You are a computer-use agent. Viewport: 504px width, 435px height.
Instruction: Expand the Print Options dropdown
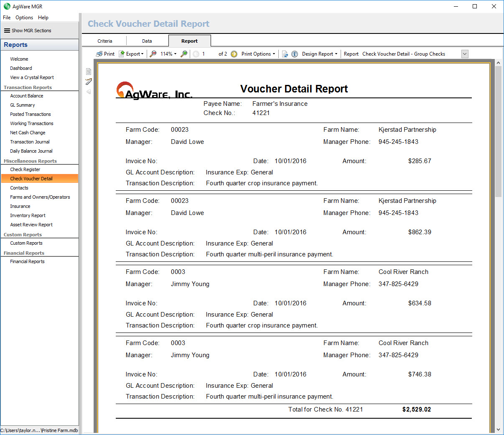258,54
